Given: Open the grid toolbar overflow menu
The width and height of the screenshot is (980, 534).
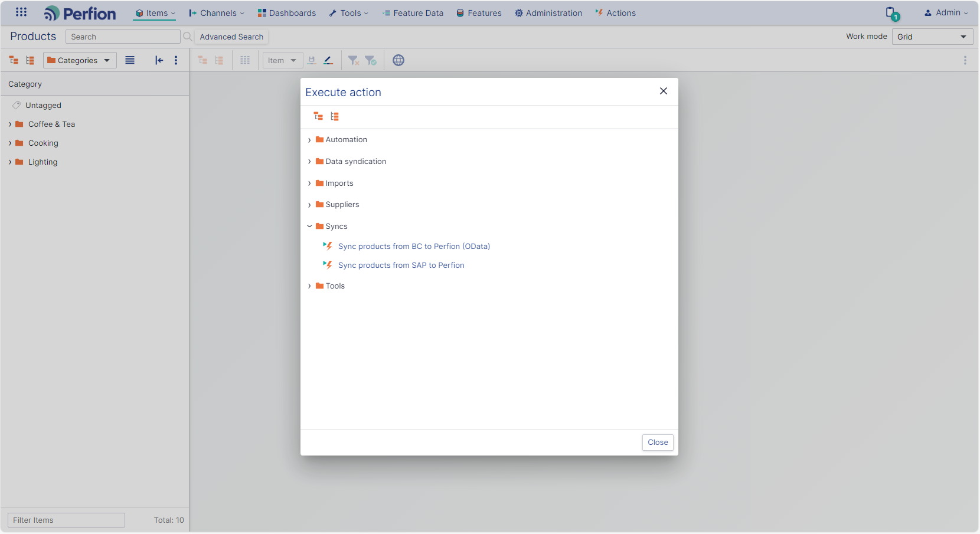Looking at the screenshot, I should pos(965,60).
